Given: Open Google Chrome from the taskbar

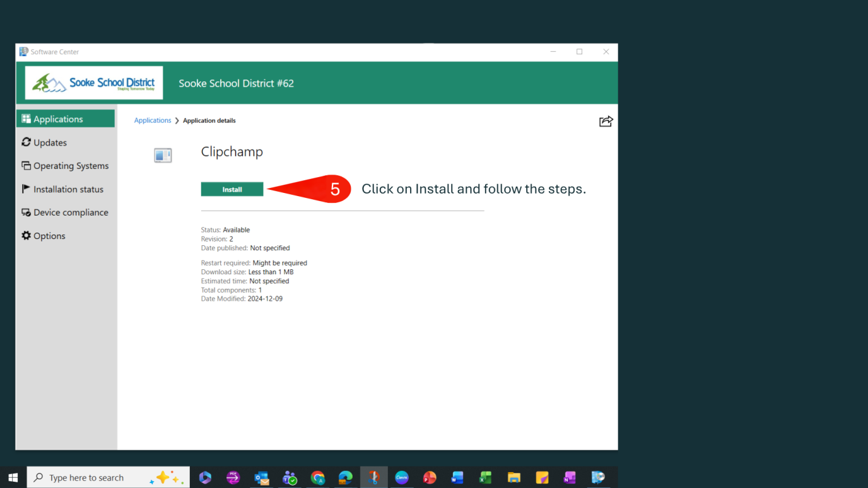Looking at the screenshot, I should 317,477.
